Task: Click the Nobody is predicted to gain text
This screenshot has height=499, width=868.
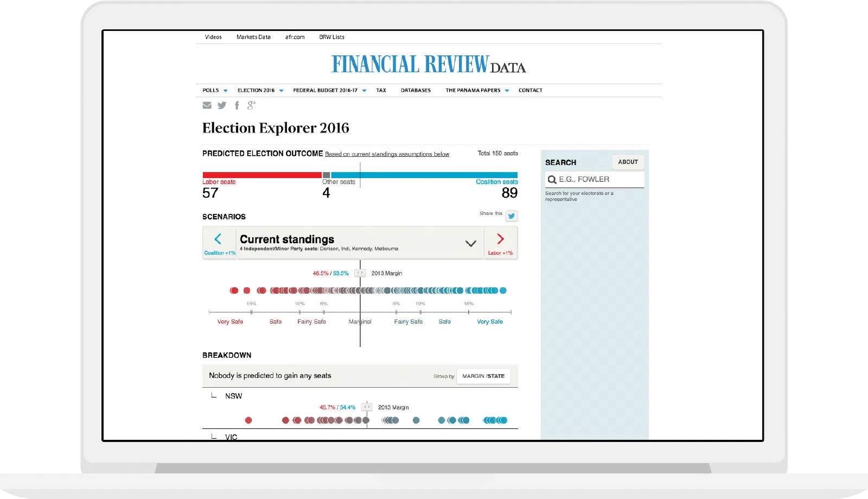Action: pyautogui.click(x=270, y=376)
